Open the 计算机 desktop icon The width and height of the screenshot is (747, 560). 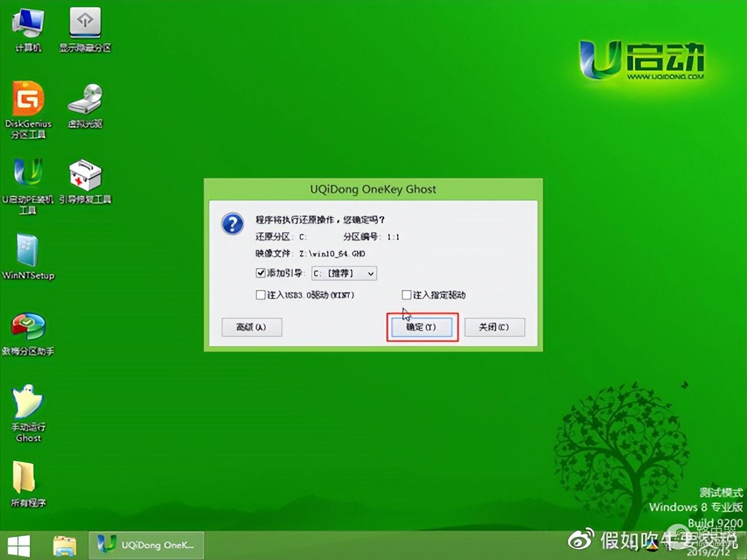[28, 26]
